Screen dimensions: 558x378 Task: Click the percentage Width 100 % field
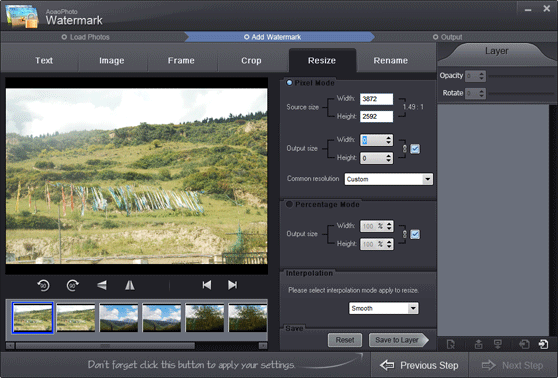pyautogui.click(x=373, y=226)
